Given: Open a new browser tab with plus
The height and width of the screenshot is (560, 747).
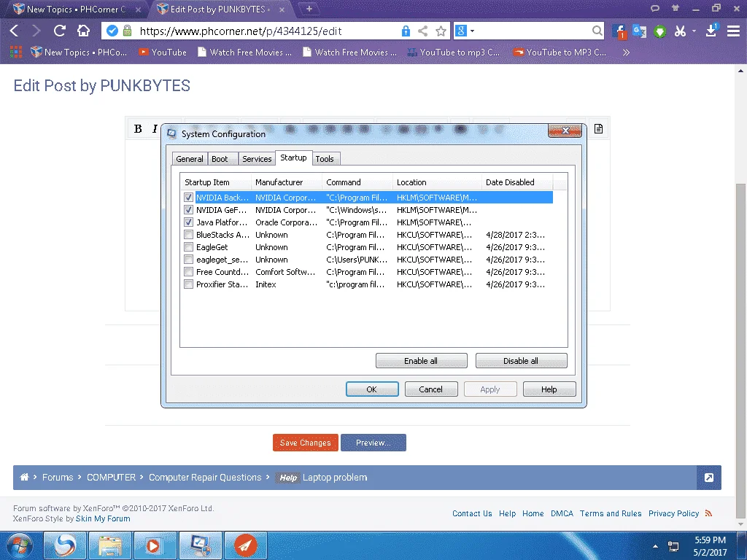Looking at the screenshot, I should tap(309, 9).
